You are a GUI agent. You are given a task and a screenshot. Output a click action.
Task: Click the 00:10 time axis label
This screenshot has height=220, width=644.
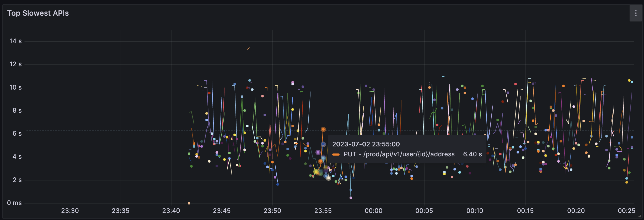475,211
